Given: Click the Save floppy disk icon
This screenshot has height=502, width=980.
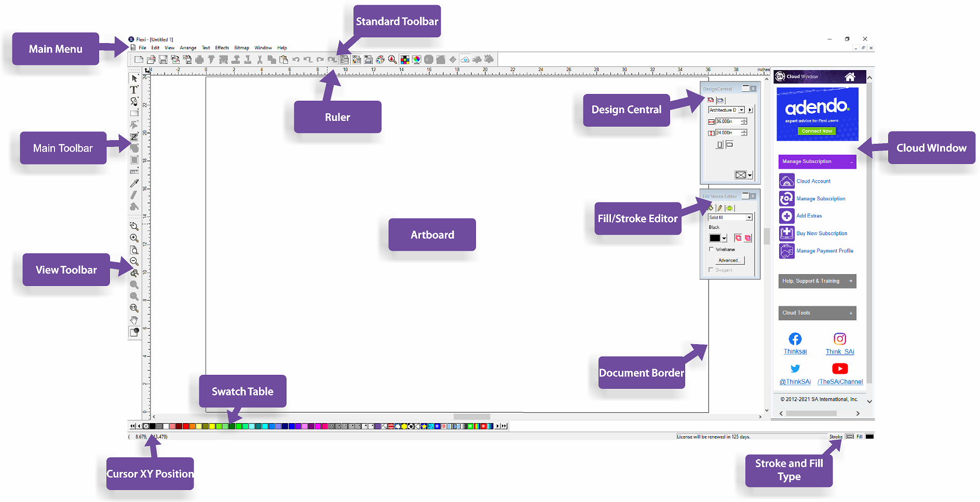Looking at the screenshot, I should pos(163,60).
